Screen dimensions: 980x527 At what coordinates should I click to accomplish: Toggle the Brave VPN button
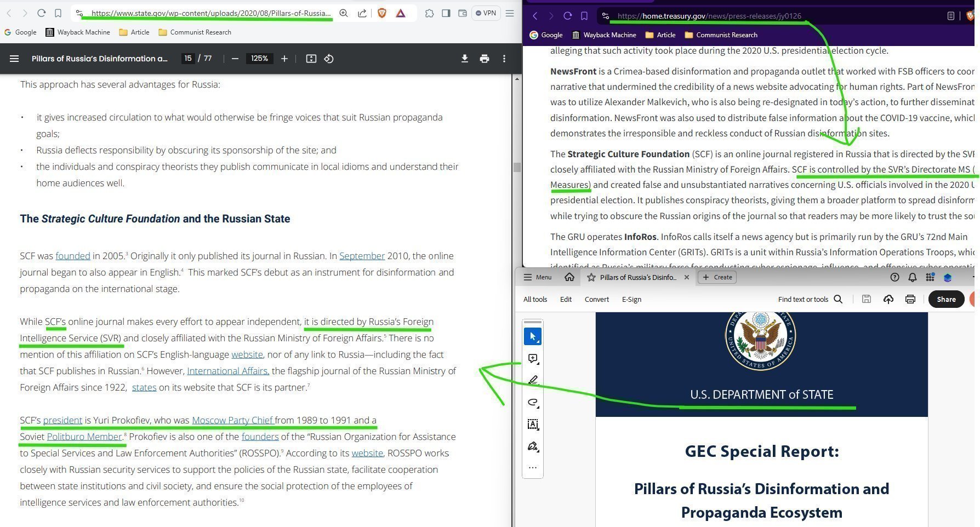(x=486, y=13)
